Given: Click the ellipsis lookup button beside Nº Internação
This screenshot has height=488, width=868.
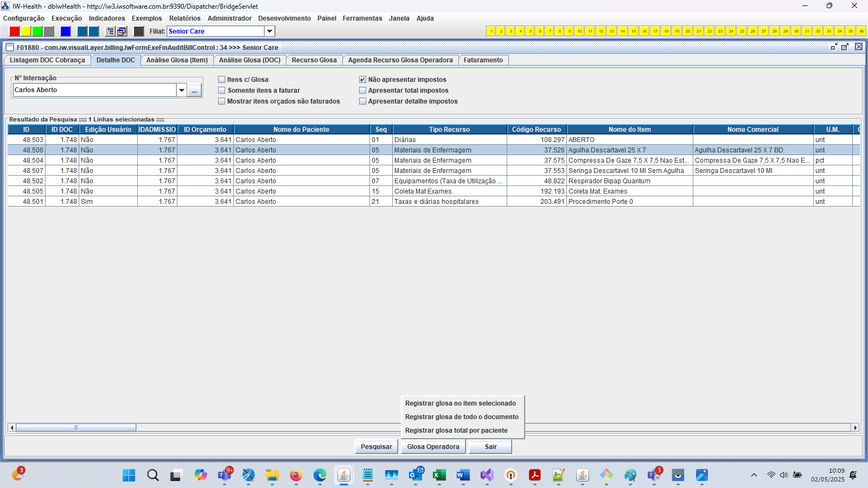Looking at the screenshot, I should click(194, 91).
